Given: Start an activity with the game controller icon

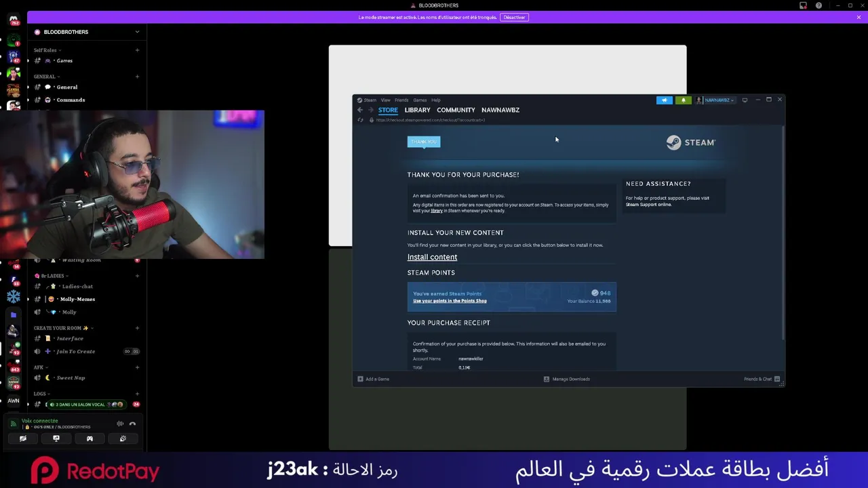Looking at the screenshot, I should coord(90,439).
